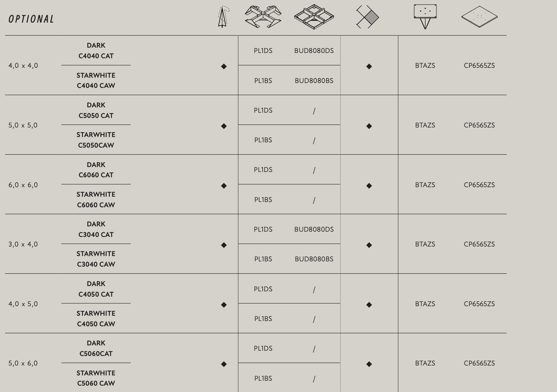Click the diamond beside BTAZS in the 5,0 x 5,0 row

click(x=369, y=126)
